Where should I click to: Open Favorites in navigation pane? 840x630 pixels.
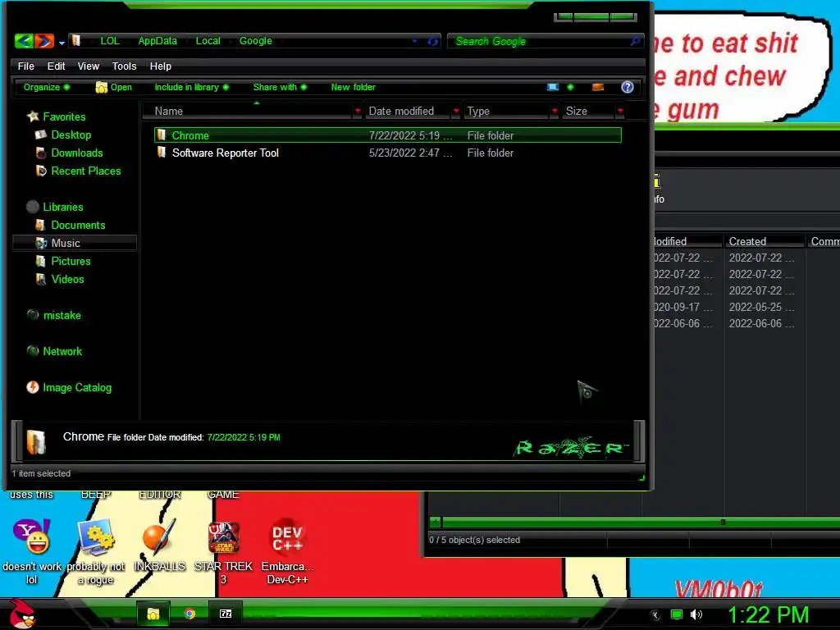click(x=57, y=116)
